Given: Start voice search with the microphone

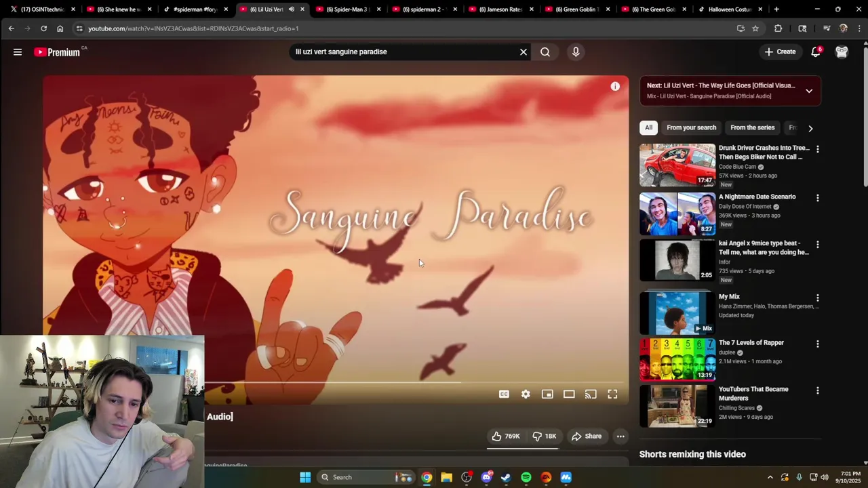Looking at the screenshot, I should click(576, 52).
